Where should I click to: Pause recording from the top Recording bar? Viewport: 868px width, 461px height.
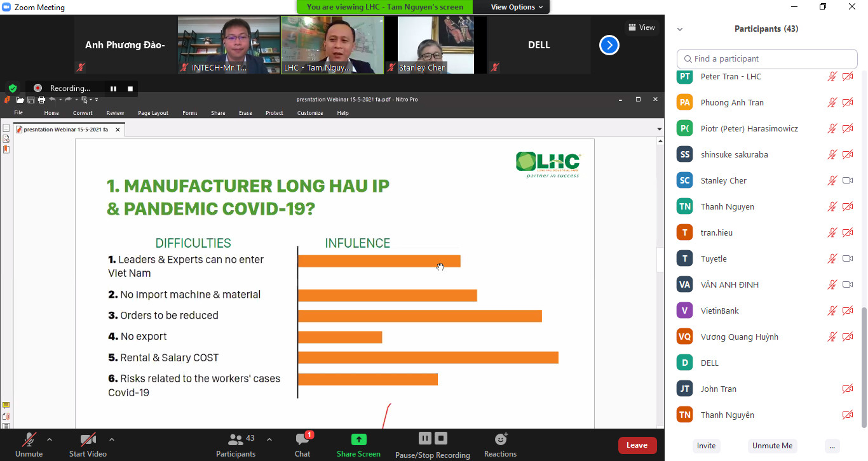113,89
